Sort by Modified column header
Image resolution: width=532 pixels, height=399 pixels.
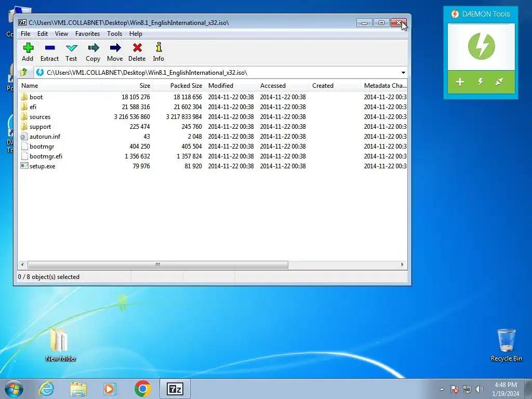pyautogui.click(x=231, y=86)
